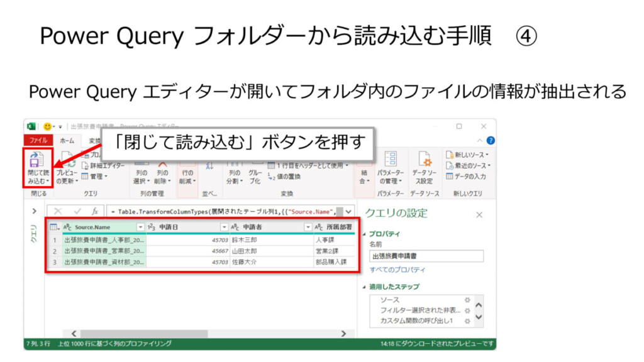Open the 新しいソース new source dropdown
Image resolution: width=644 pixels, height=362 pixels.
tap(467, 155)
